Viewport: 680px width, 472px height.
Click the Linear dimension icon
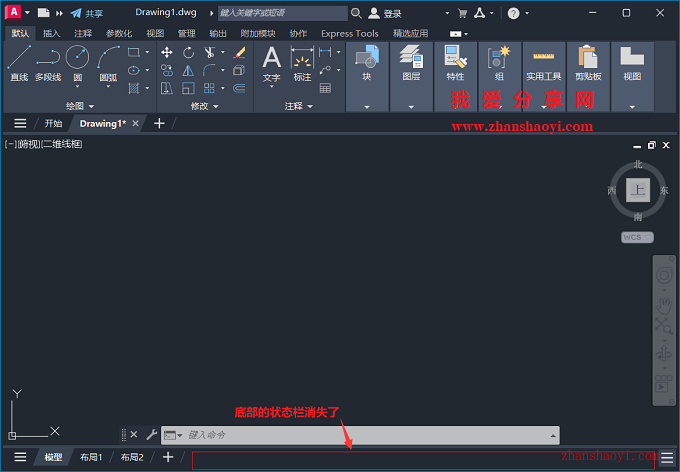[325, 52]
